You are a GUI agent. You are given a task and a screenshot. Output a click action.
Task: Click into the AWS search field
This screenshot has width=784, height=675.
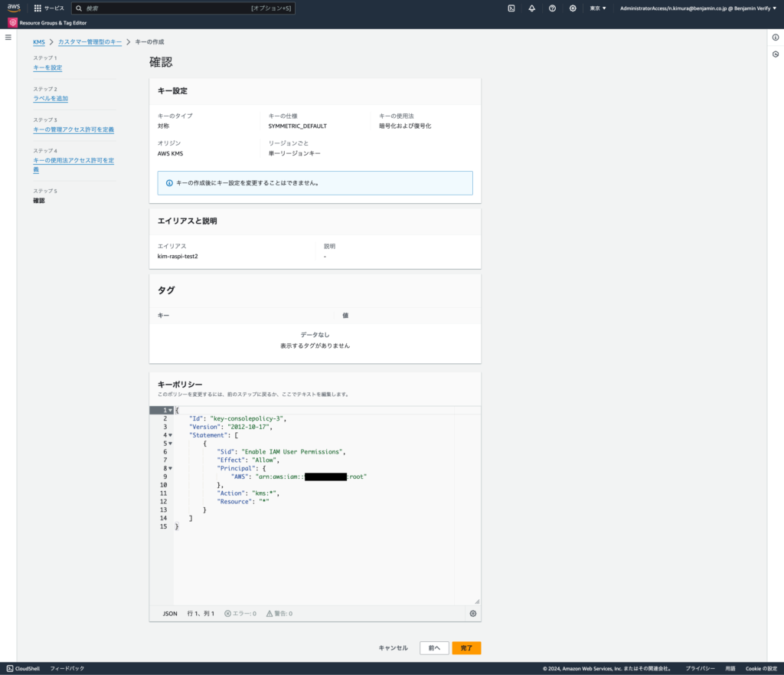point(183,8)
